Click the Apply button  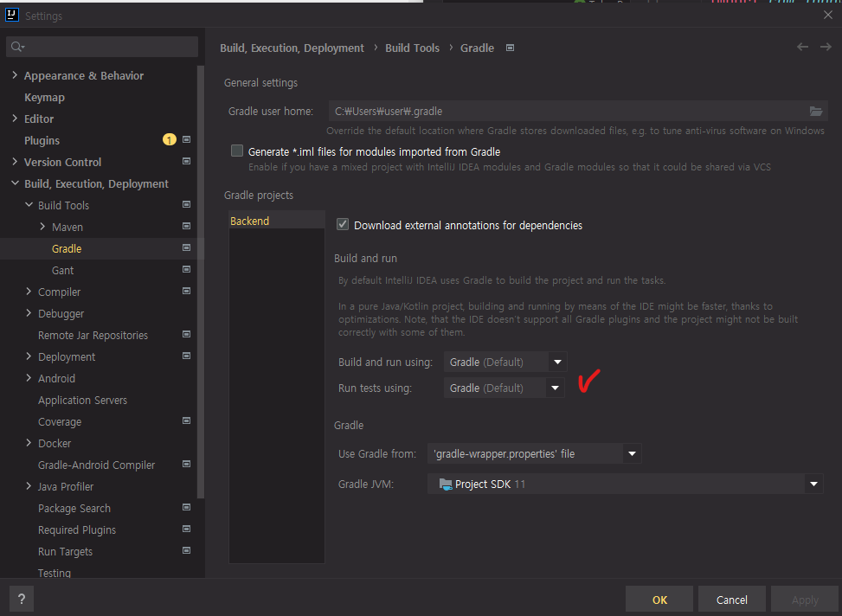coord(805,600)
